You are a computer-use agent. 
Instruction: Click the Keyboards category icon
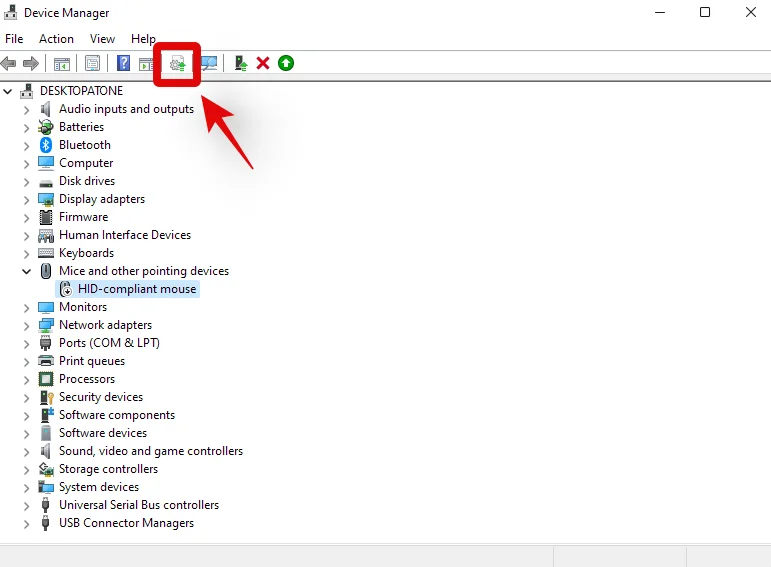46,253
